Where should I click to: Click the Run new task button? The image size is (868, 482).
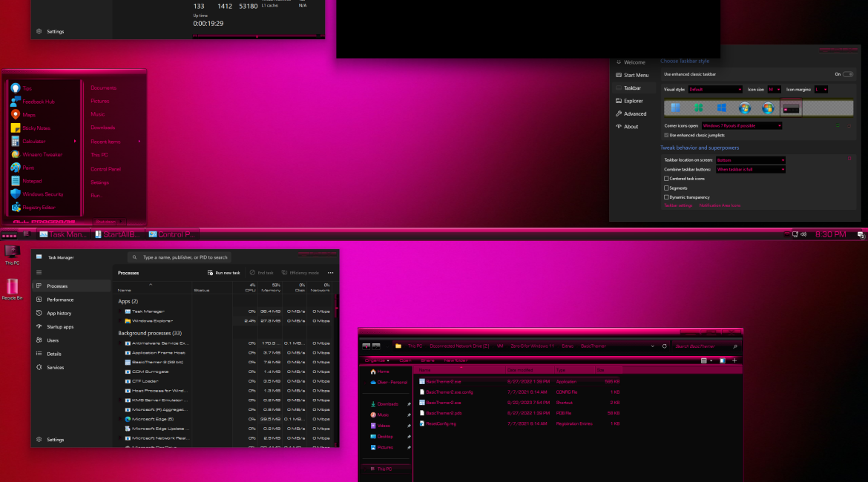[x=223, y=273]
